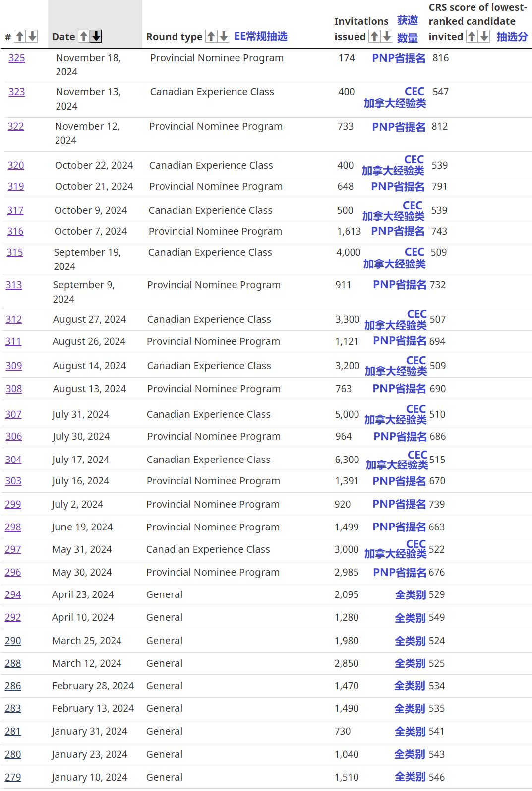The image size is (532, 791).
Task: Go to round 307 link
Action: [x=13, y=414]
